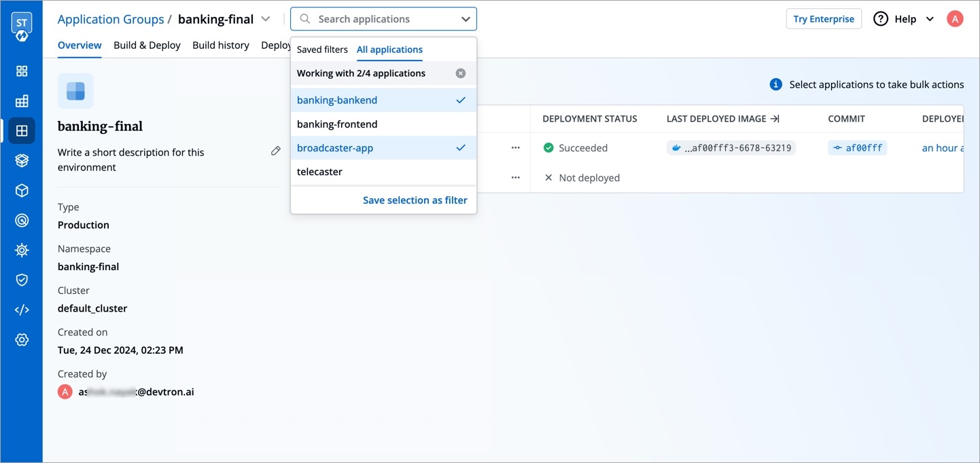Select banking-frontend application

coord(337,124)
